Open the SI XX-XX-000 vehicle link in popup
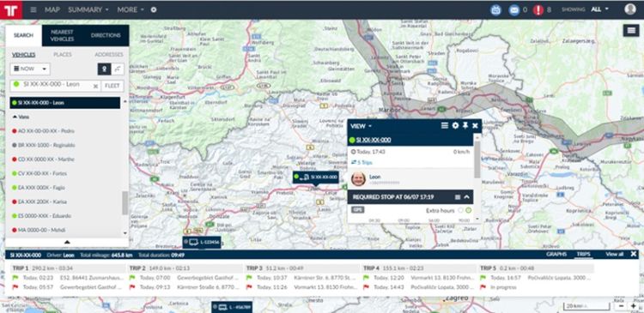The image size is (644, 313). coord(374,140)
